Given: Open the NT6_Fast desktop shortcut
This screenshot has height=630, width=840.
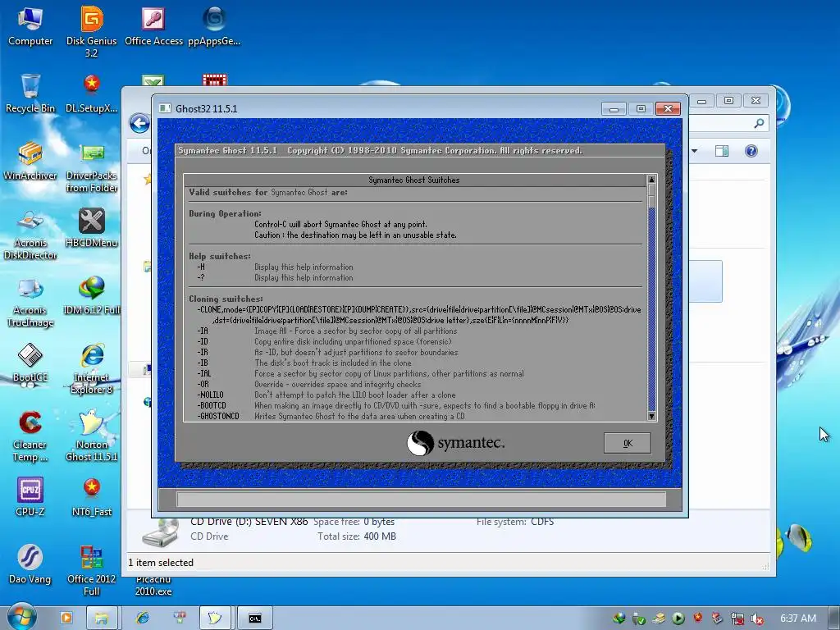Looking at the screenshot, I should coord(92,497).
